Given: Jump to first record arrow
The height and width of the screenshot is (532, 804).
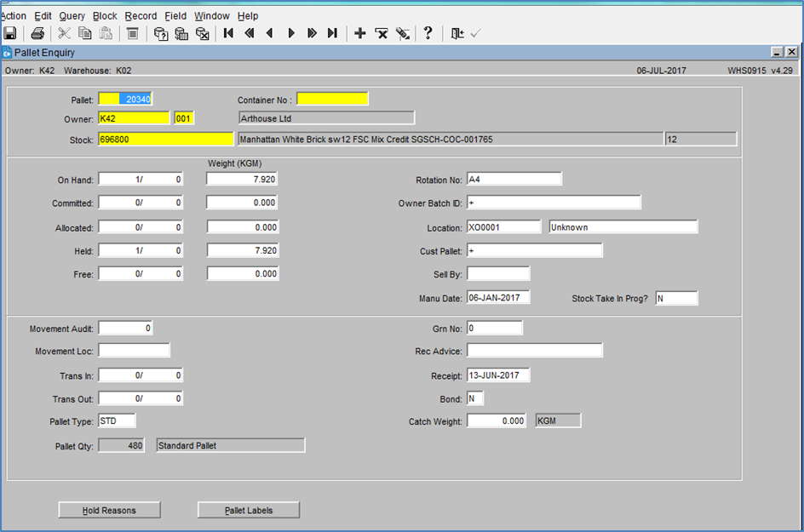Looking at the screenshot, I should point(229,33).
